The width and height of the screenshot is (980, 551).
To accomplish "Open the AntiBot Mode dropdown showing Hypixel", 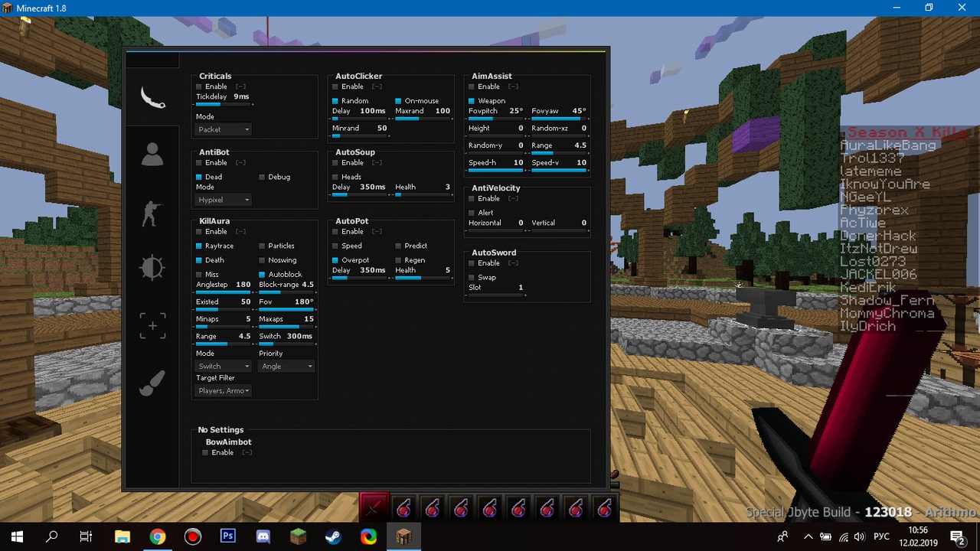I will click(224, 200).
